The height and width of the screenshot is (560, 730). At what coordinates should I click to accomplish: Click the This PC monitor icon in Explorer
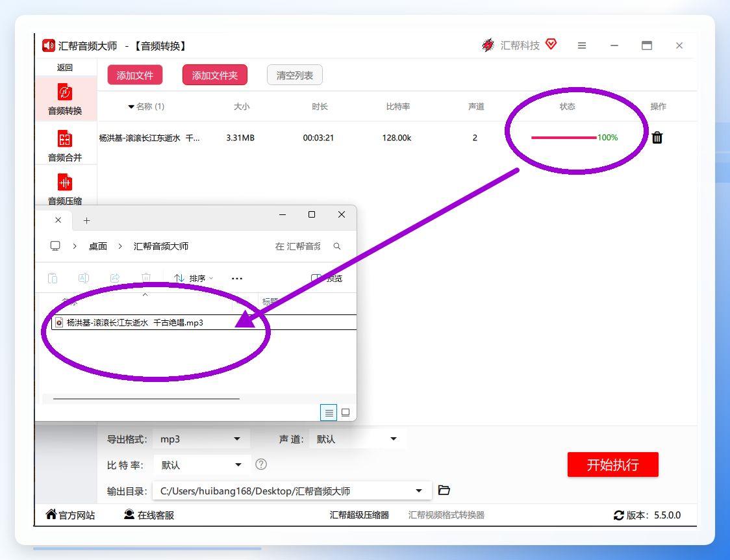(x=55, y=246)
